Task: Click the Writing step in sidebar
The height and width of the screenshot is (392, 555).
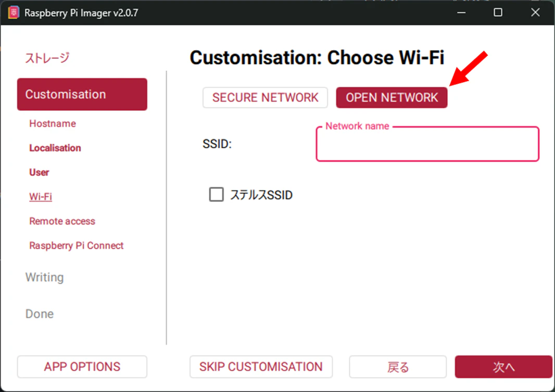Action: [x=45, y=277]
